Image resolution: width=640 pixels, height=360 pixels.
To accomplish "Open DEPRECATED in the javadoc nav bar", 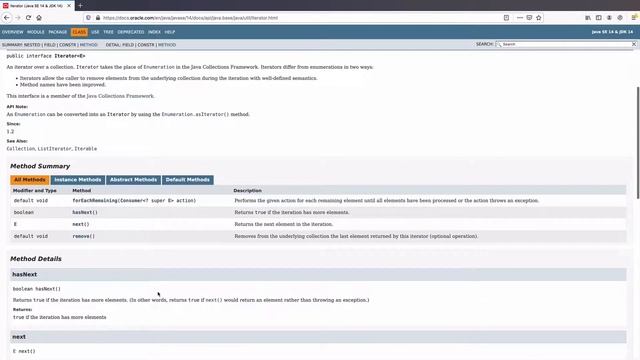I will click(x=131, y=32).
